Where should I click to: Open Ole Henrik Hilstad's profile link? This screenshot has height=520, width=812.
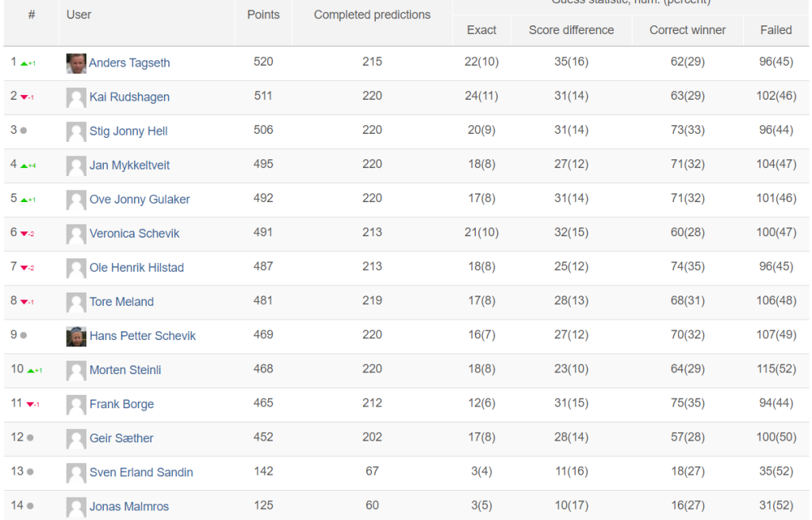click(x=136, y=268)
